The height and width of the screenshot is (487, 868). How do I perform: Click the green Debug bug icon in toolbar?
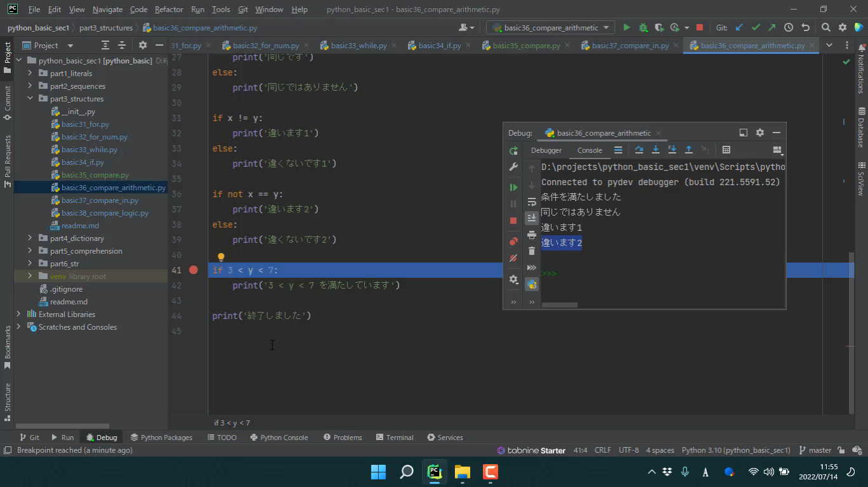[643, 28]
